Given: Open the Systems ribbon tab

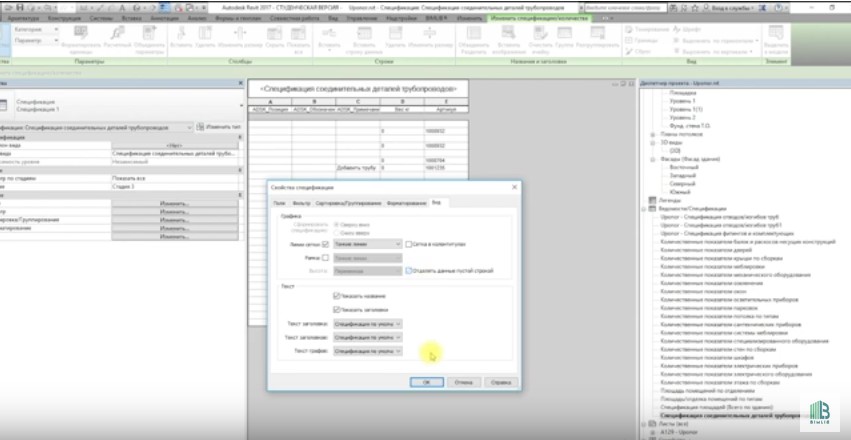Looking at the screenshot, I should point(101,18).
